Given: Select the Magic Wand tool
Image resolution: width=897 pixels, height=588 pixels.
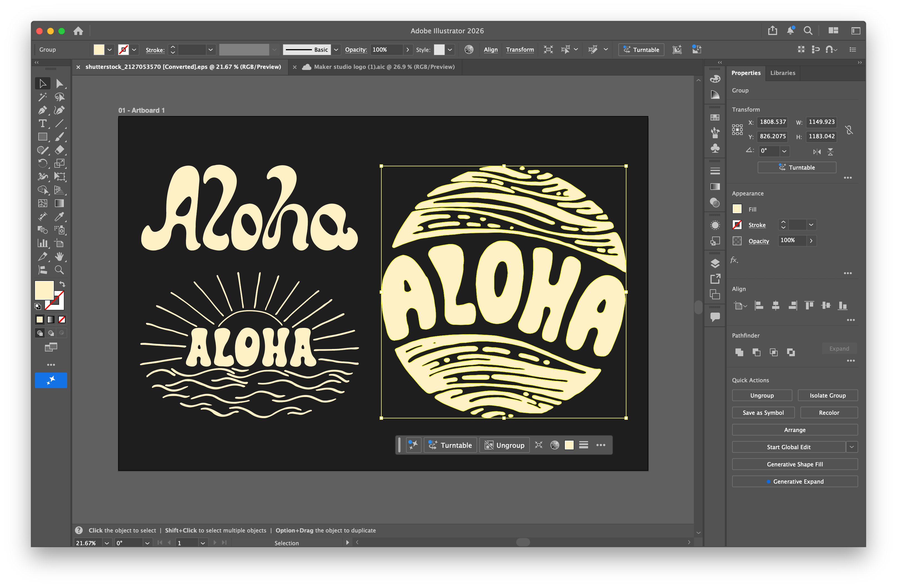Looking at the screenshot, I should [x=42, y=97].
